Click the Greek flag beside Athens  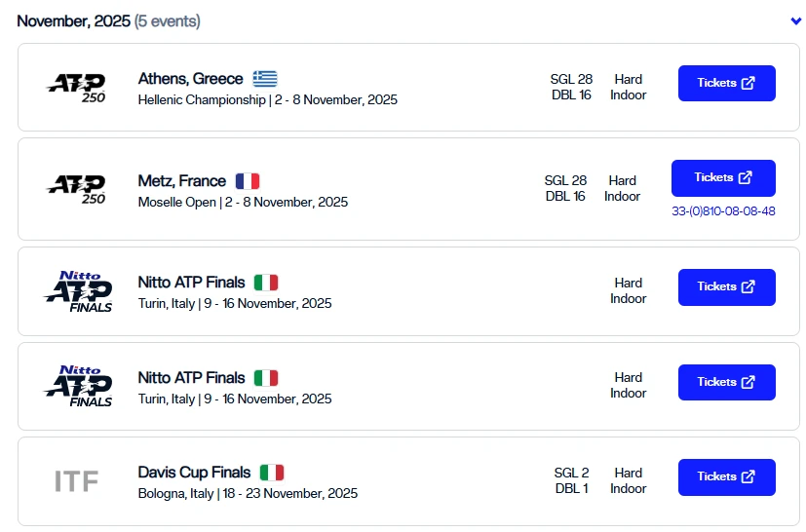[x=265, y=79]
